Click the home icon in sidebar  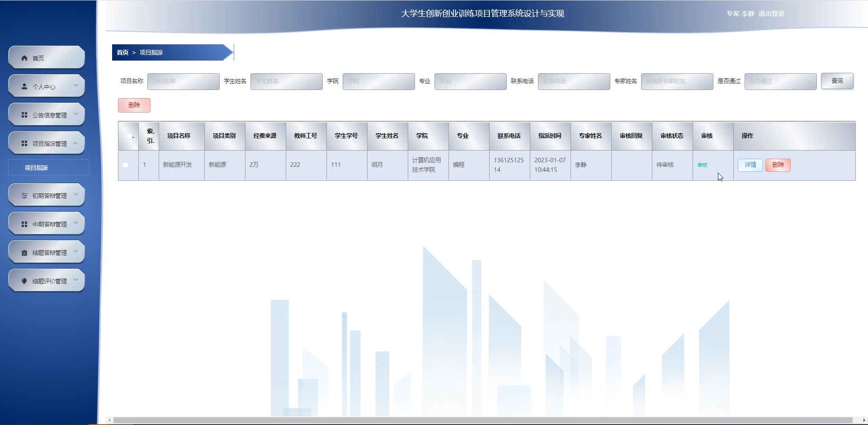coord(24,58)
